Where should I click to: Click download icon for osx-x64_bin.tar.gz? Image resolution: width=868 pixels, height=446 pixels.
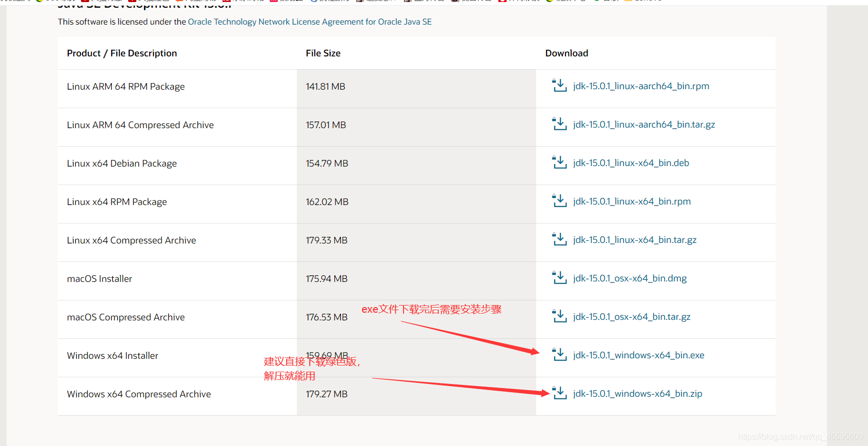point(559,316)
